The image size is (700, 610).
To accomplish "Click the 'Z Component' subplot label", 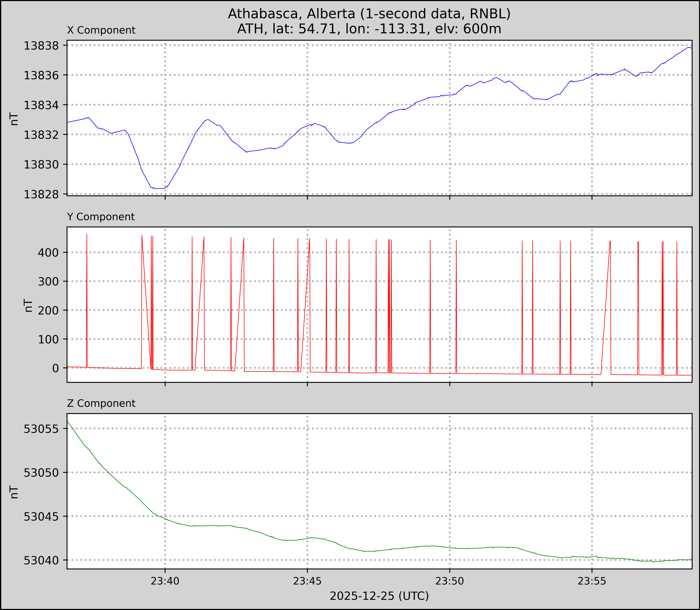I will (101, 403).
